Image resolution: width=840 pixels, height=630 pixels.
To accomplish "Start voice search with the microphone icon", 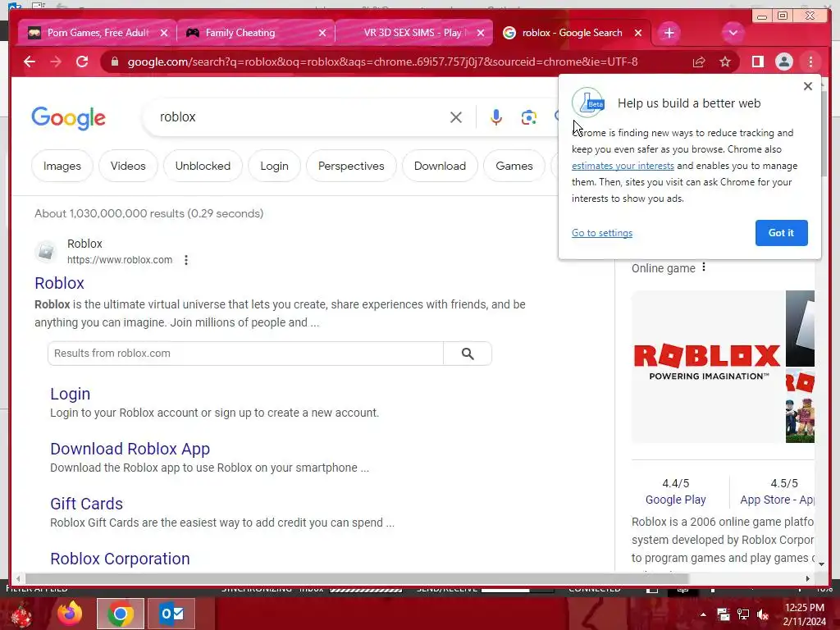I will [x=496, y=117].
